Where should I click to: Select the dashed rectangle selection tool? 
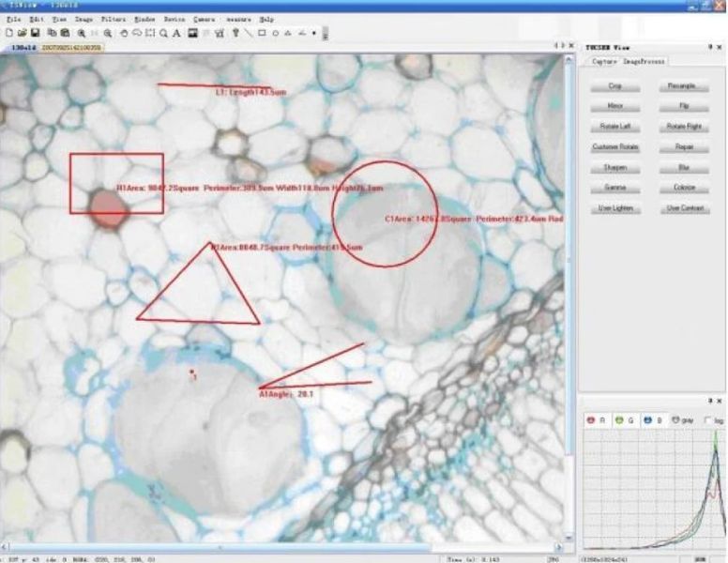[150, 33]
